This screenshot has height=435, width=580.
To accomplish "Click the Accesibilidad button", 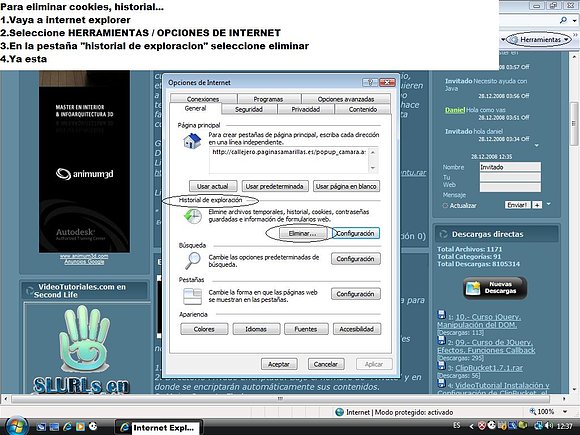I will [x=357, y=329].
